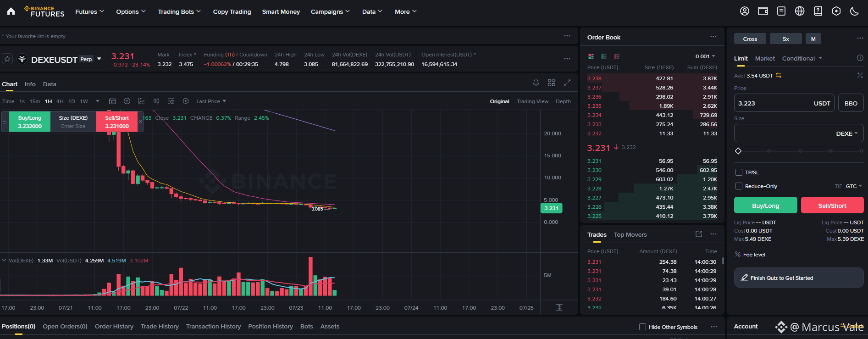868x339 pixels.
Task: Select the 15m timeframe
Action: click(x=35, y=101)
